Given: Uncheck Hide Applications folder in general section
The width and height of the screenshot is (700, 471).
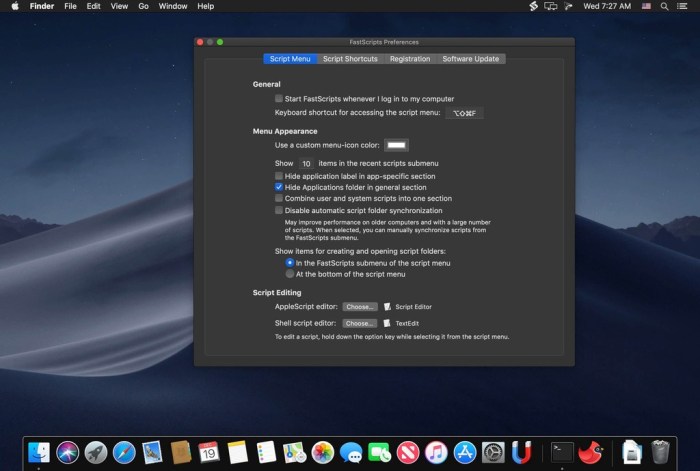Looking at the screenshot, I should [279, 187].
